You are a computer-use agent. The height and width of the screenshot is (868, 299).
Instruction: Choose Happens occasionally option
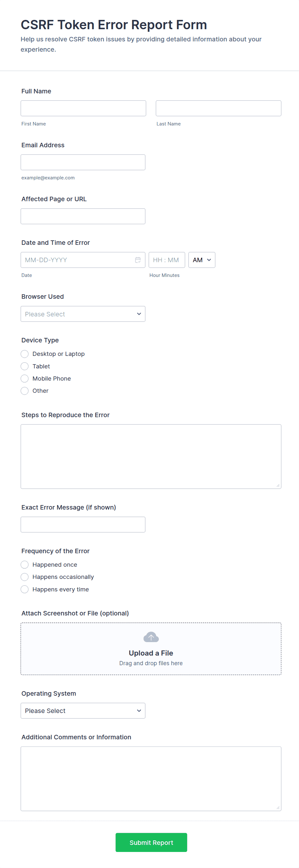[x=25, y=577]
